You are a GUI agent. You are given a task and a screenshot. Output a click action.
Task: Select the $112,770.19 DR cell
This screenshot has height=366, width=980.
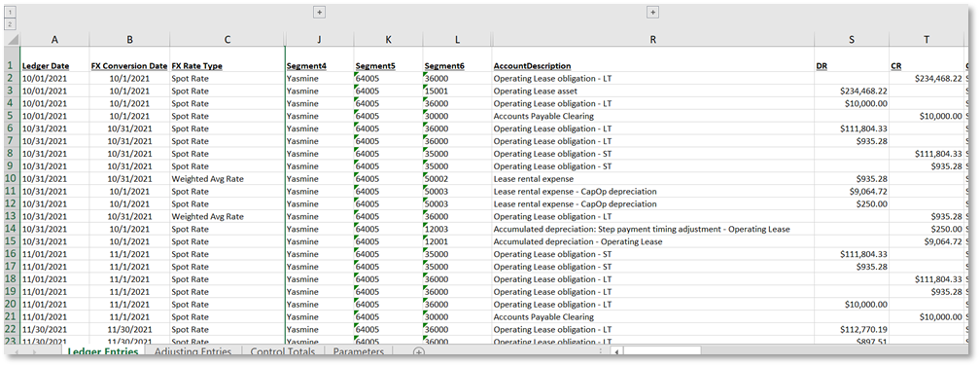pos(852,329)
